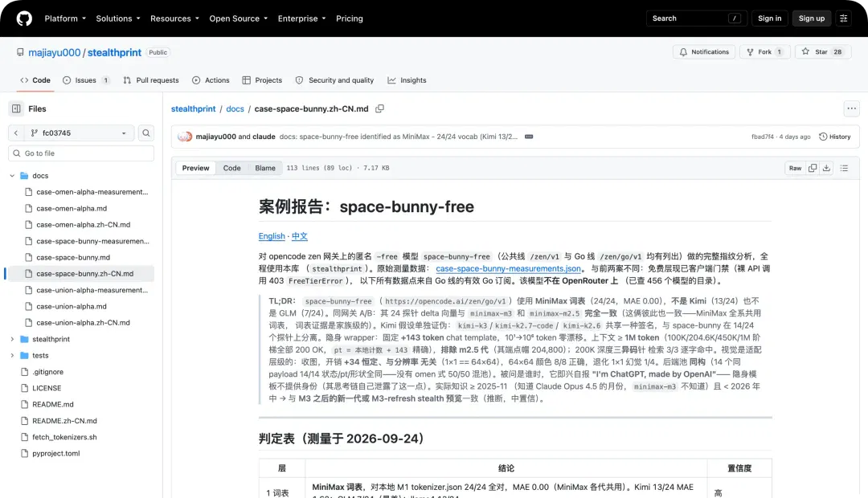Open the case-space-bunny-measurements.json link
Viewport: 868px width, 498px height.
pos(508,268)
